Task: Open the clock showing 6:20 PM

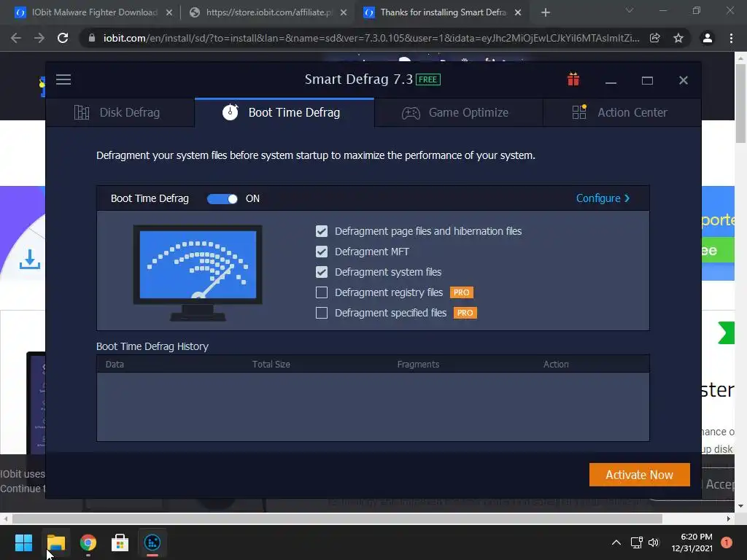Action: 692,542
